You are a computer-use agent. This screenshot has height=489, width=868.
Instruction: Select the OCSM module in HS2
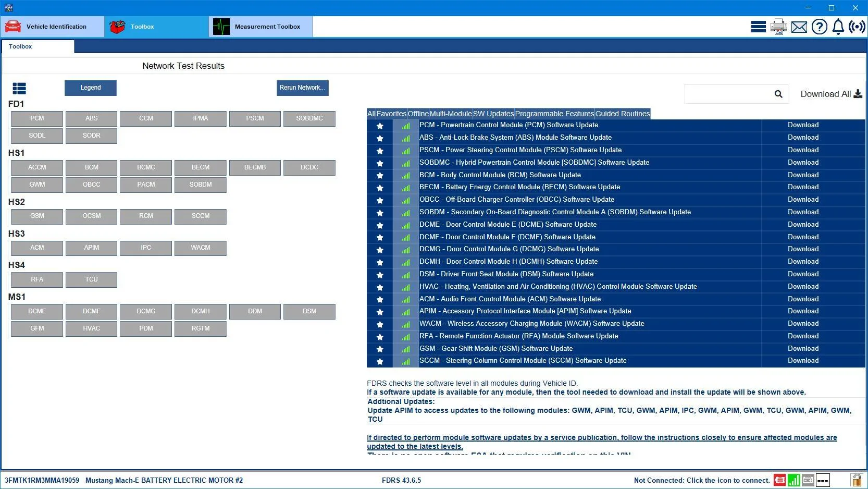pos(92,216)
